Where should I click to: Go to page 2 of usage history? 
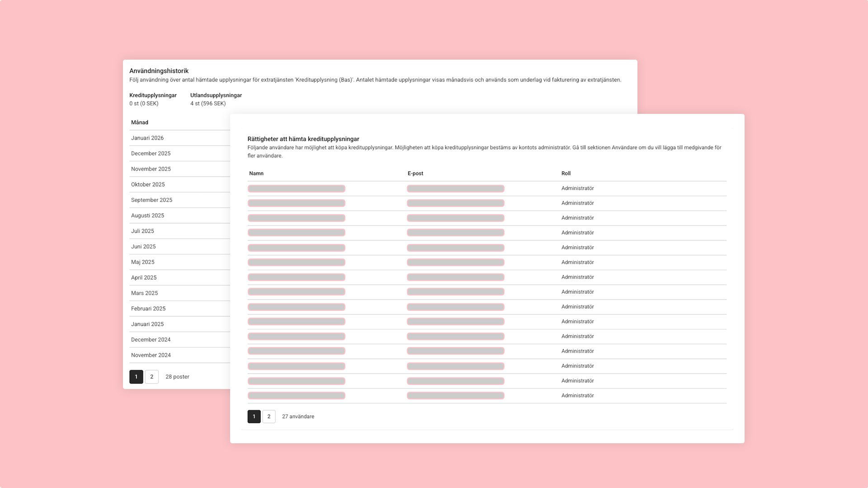coord(152,377)
